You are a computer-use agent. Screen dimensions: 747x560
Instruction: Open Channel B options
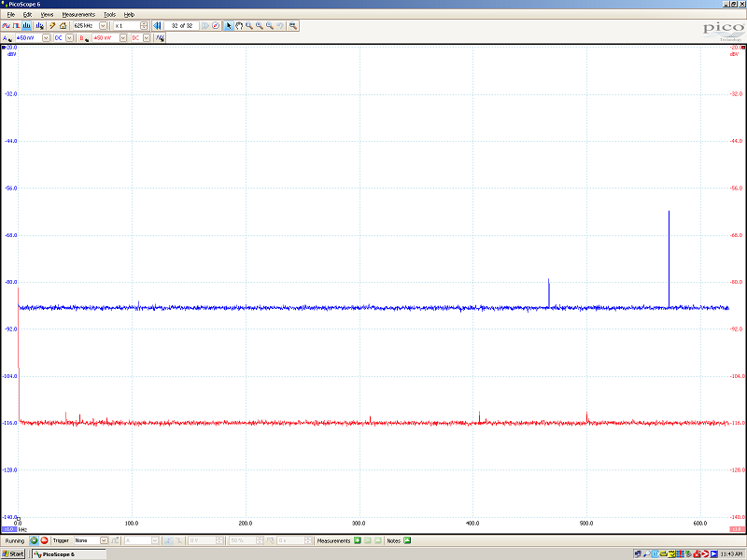click(84, 38)
